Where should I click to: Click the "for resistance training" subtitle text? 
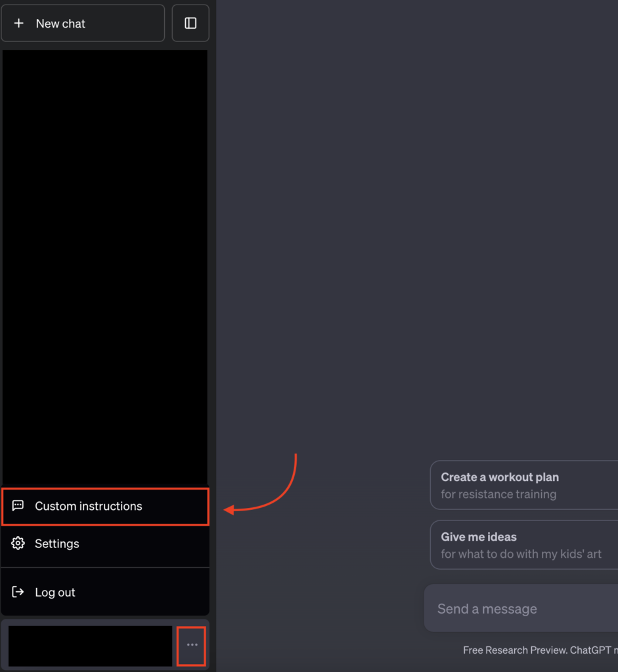point(498,495)
